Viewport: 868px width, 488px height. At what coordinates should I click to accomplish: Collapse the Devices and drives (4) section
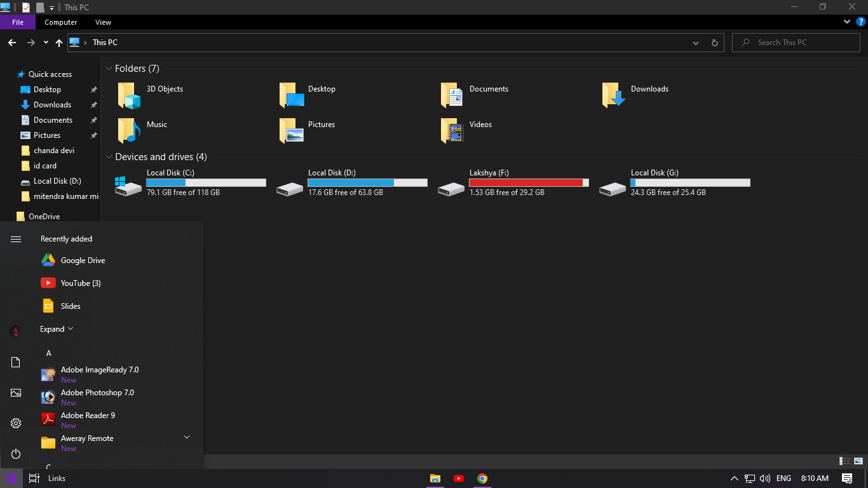click(109, 157)
